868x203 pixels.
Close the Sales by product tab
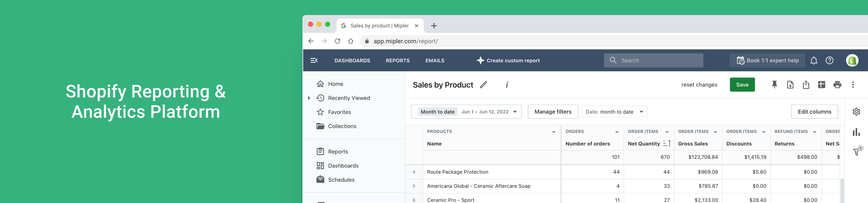coord(416,26)
